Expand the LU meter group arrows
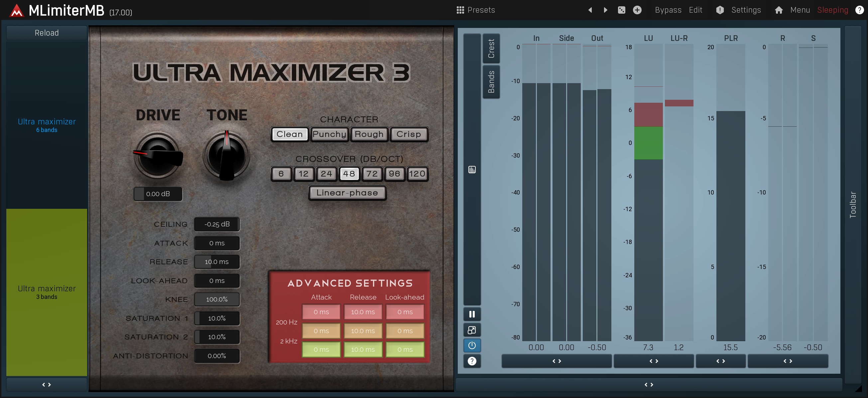 tap(653, 361)
